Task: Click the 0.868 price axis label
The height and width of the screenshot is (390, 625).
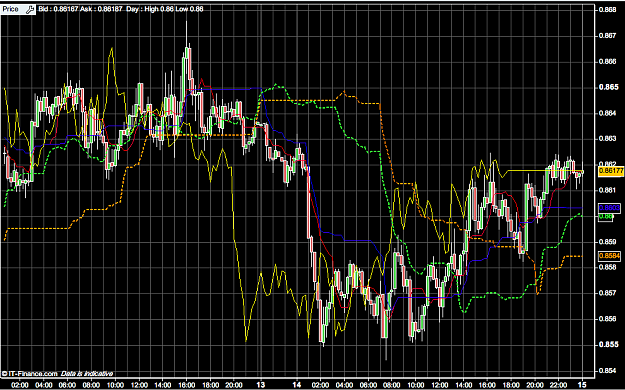Action: 608,10
